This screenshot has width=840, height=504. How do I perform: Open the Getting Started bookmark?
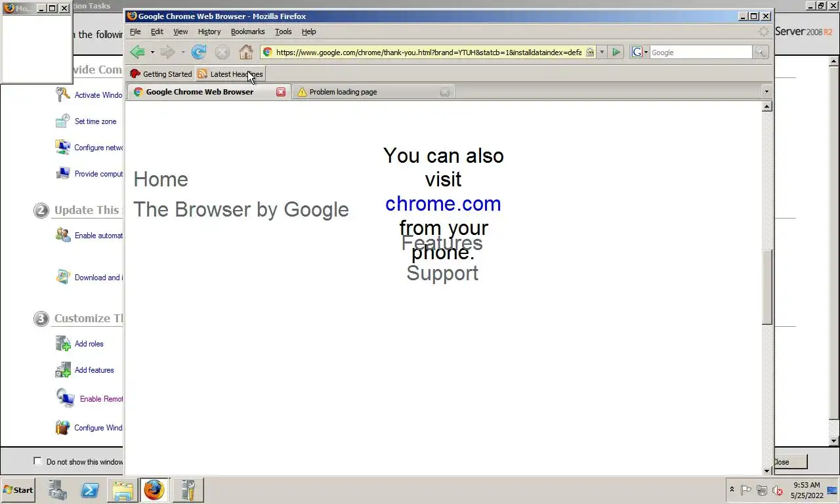[x=161, y=74]
